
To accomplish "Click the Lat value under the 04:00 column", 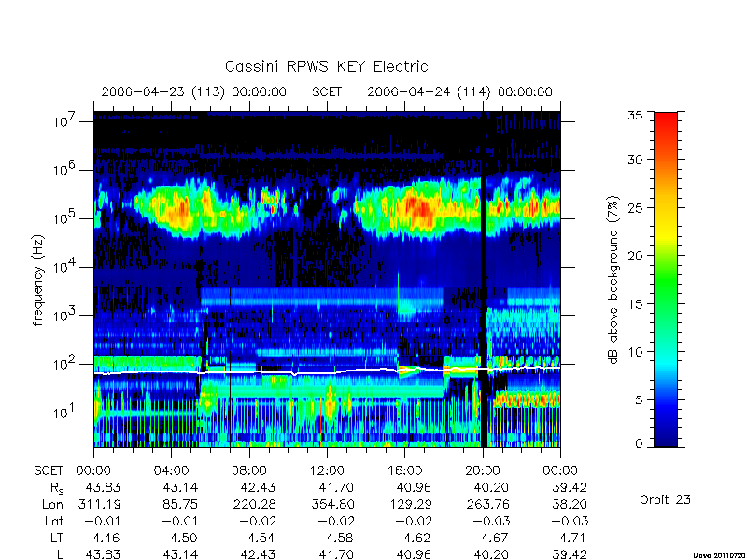I will 179,522.
